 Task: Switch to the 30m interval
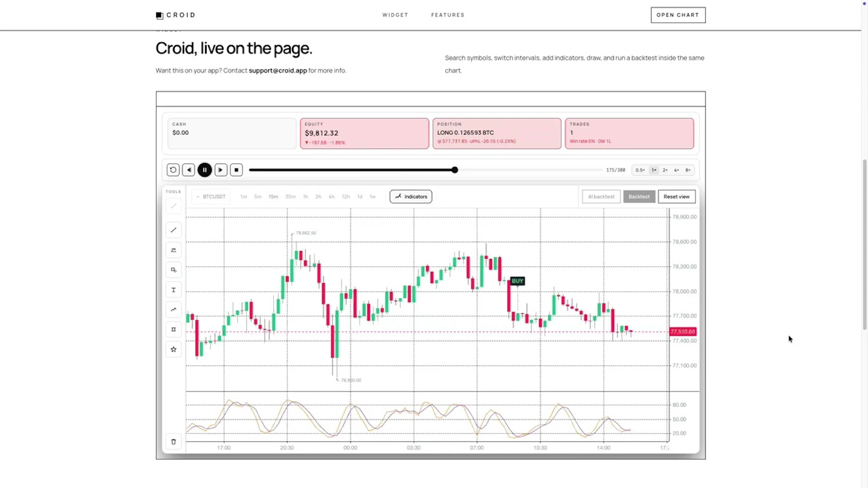tap(291, 197)
